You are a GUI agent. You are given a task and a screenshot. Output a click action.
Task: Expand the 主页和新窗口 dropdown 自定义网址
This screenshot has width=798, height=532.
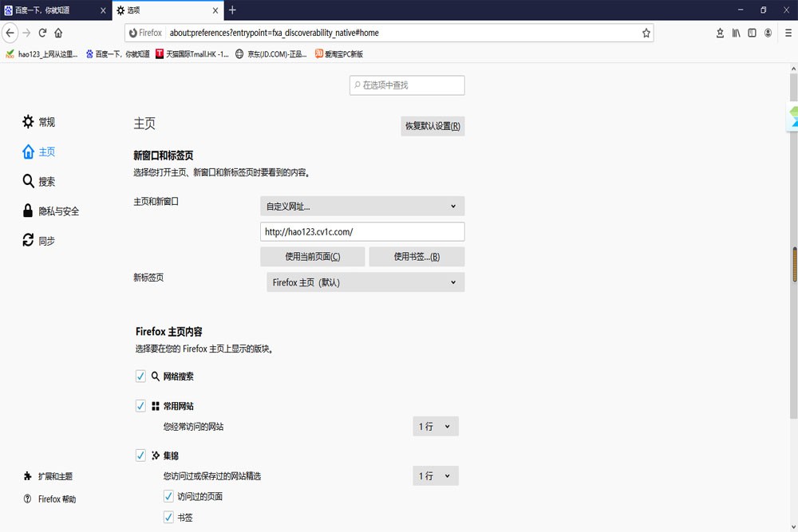click(x=362, y=206)
